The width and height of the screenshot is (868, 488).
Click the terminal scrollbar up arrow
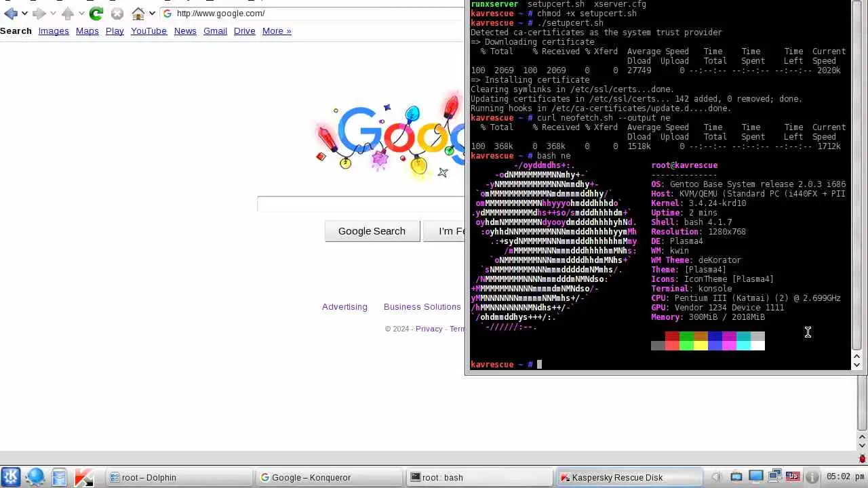[856, 355]
